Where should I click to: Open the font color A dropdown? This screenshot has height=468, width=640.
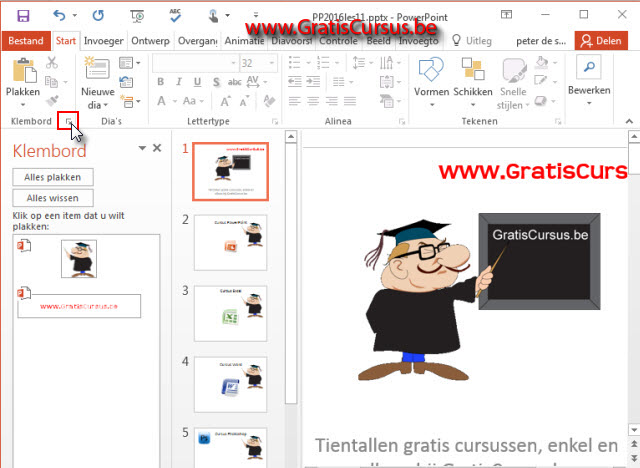pos(175,101)
